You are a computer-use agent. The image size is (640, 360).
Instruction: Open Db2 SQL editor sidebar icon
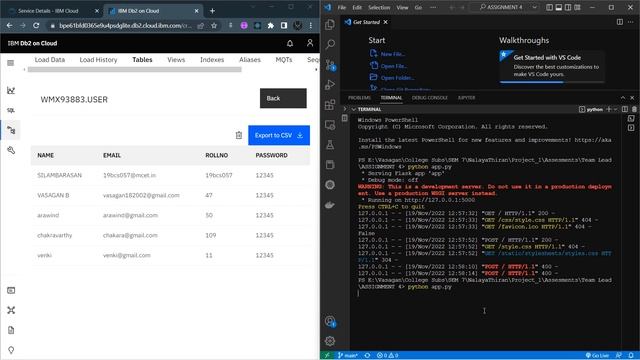[x=11, y=110]
